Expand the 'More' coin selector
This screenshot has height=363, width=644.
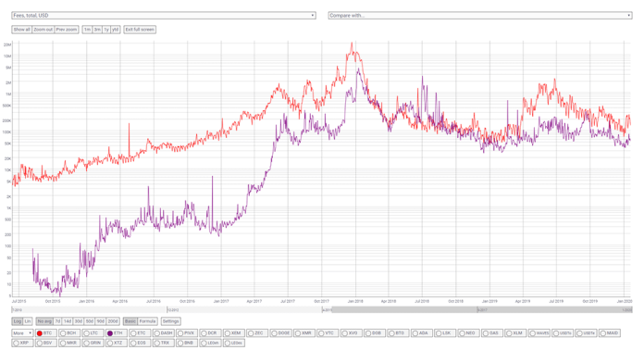coord(22,333)
